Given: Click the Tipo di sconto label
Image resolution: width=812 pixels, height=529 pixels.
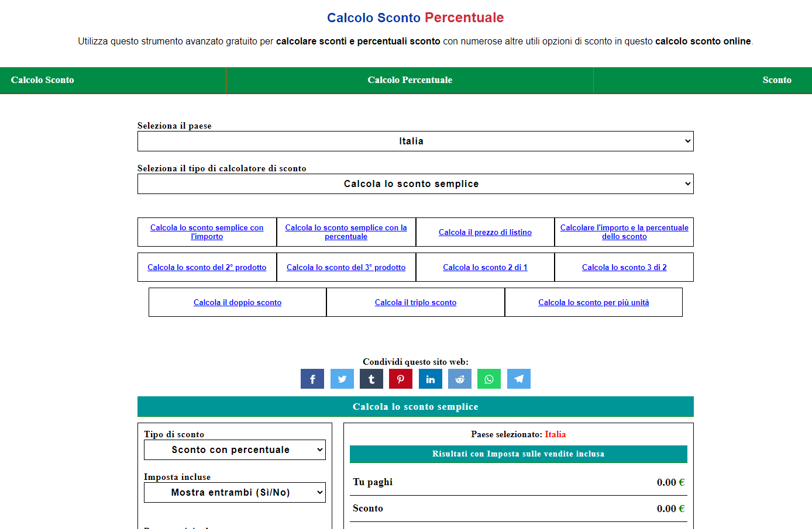Looking at the screenshot, I should (x=174, y=434).
